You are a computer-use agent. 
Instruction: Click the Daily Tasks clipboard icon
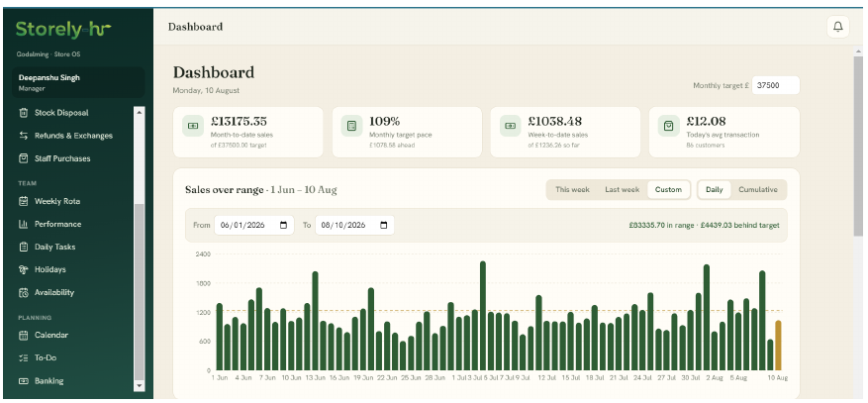pos(23,247)
